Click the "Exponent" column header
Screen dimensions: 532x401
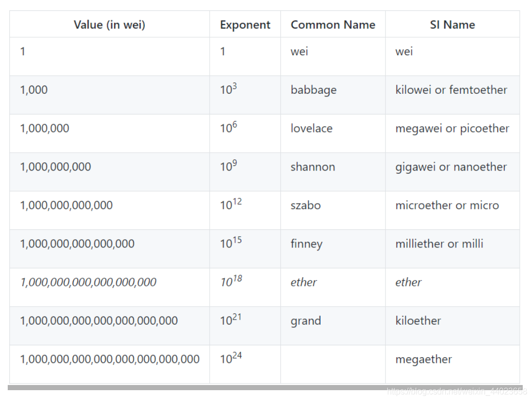coord(245,25)
